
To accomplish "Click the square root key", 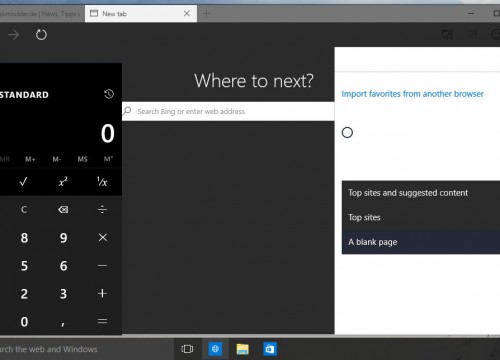I will (x=23, y=182).
